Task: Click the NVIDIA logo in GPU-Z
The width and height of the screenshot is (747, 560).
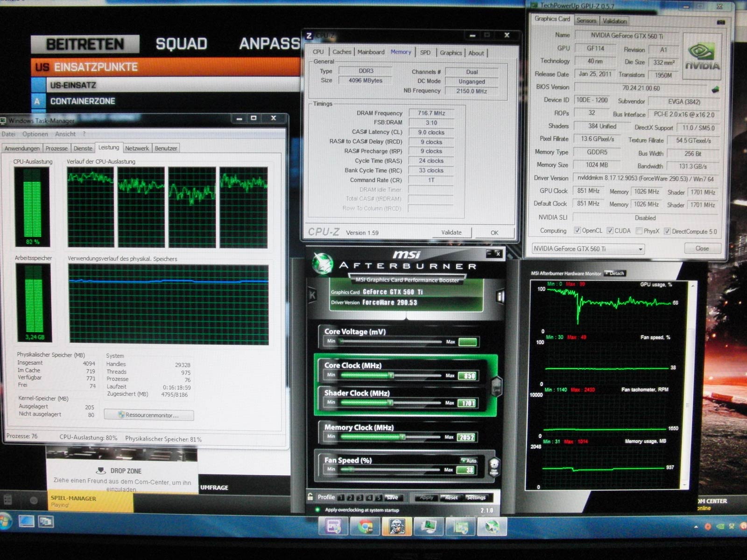Action: click(702, 57)
